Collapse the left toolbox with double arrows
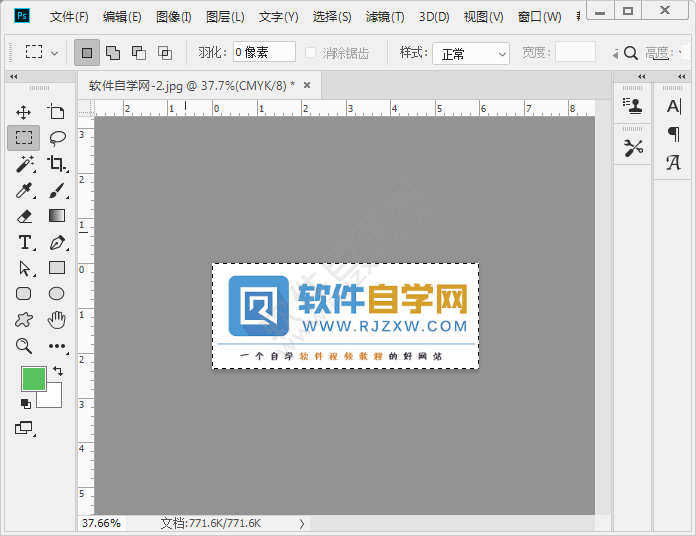The width and height of the screenshot is (696, 536). coord(14,76)
